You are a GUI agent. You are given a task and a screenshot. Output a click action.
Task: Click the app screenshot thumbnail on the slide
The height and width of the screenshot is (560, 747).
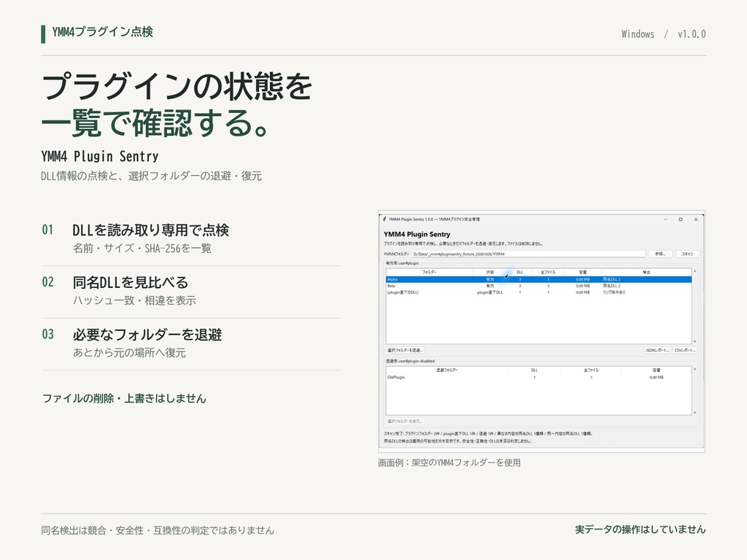[542, 332]
